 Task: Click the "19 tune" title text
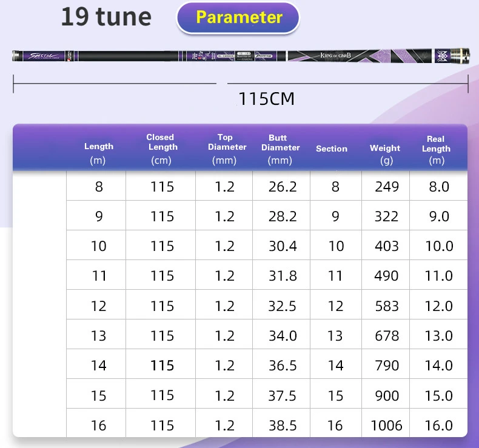coord(106,16)
